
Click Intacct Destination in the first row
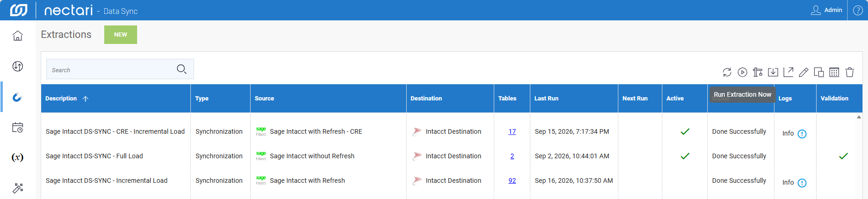pos(453,131)
